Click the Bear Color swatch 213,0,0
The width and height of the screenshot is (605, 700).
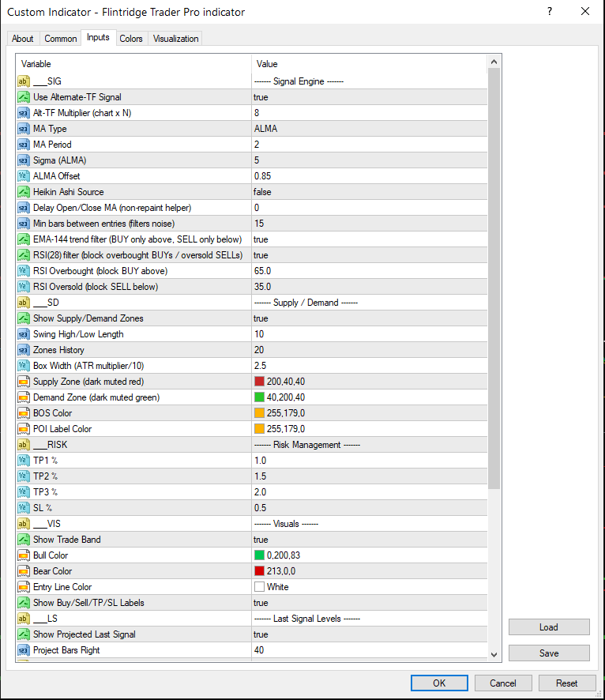click(259, 571)
